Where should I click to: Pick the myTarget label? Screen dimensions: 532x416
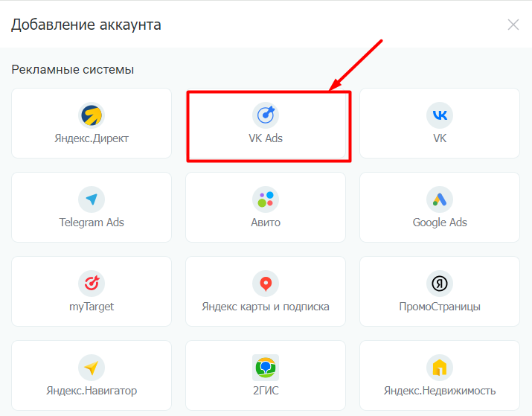[92, 307]
